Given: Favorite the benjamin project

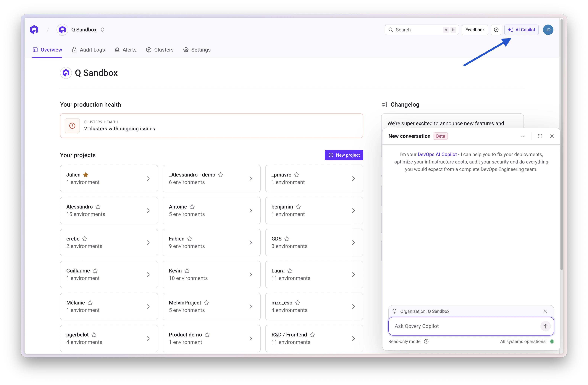Looking at the screenshot, I should [298, 206].
